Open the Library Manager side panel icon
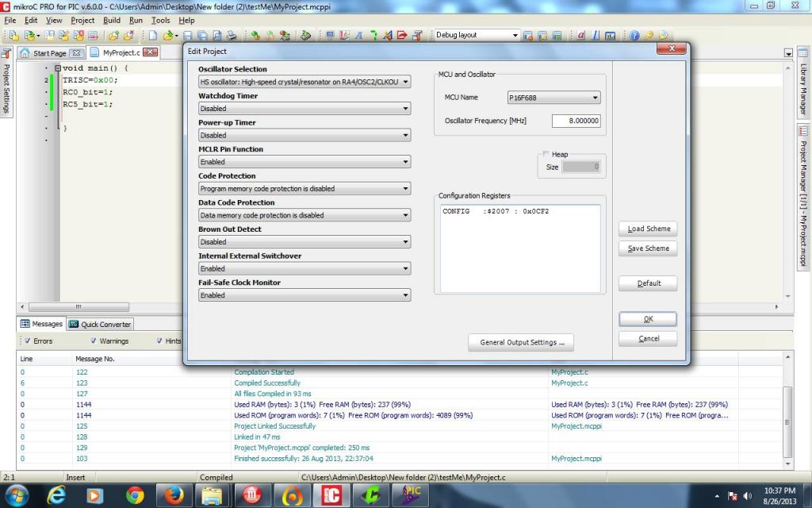Image resolution: width=812 pixels, height=508 pixels. click(803, 53)
